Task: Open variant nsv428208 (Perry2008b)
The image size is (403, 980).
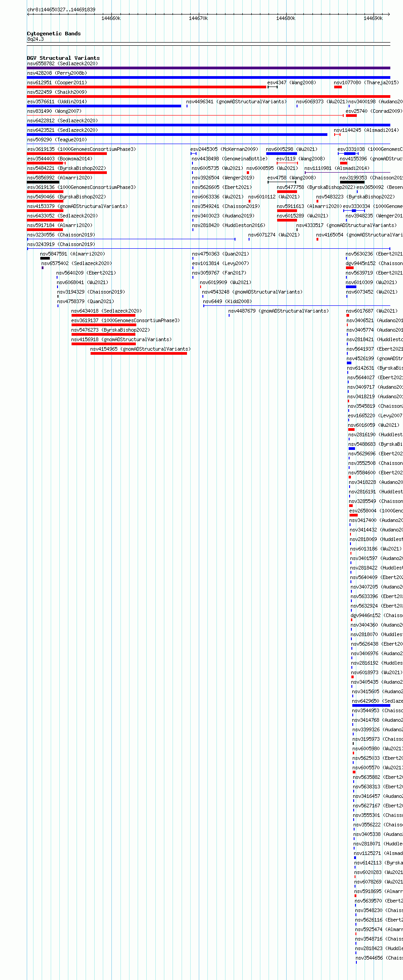Action: (x=57, y=73)
